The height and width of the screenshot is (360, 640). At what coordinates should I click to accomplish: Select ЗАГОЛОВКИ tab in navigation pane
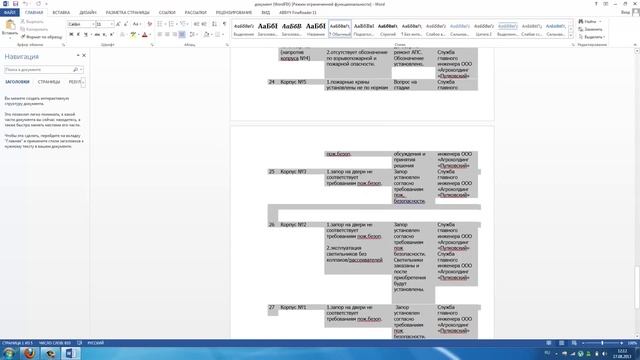point(17,82)
